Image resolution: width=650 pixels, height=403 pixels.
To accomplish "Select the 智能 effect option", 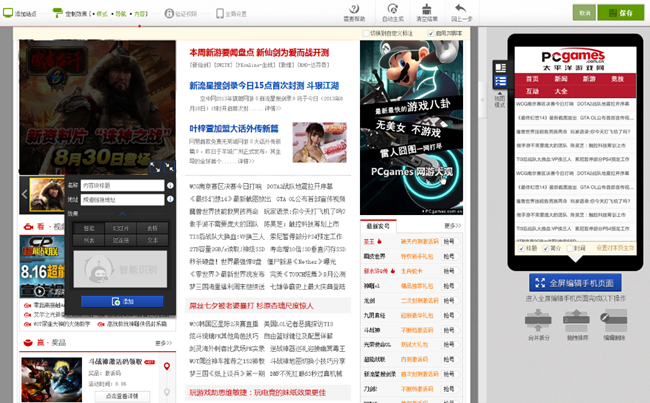I will [89, 228].
